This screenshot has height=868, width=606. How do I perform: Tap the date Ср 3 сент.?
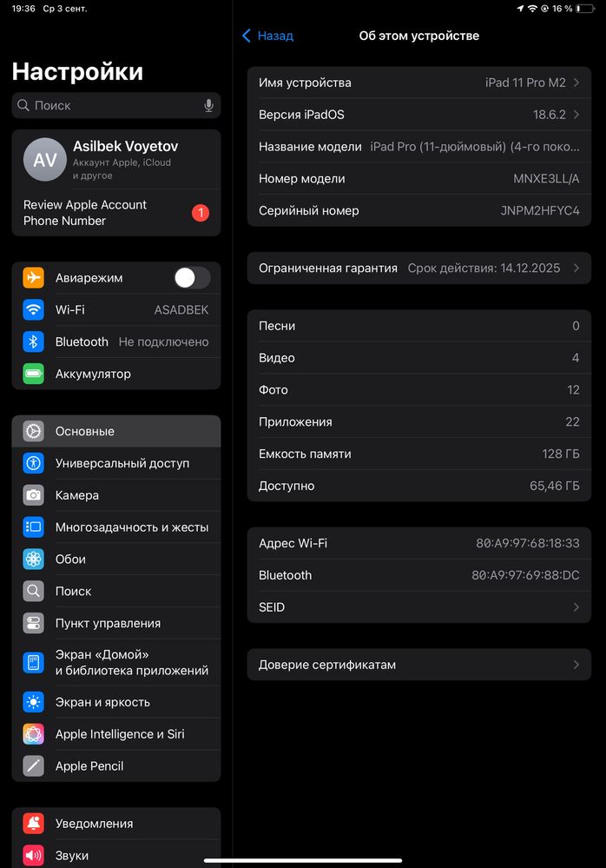pyautogui.click(x=65, y=9)
